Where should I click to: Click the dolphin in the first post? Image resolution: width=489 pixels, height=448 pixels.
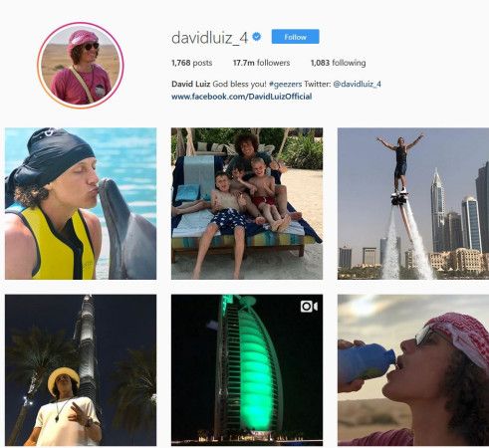pos(127,229)
